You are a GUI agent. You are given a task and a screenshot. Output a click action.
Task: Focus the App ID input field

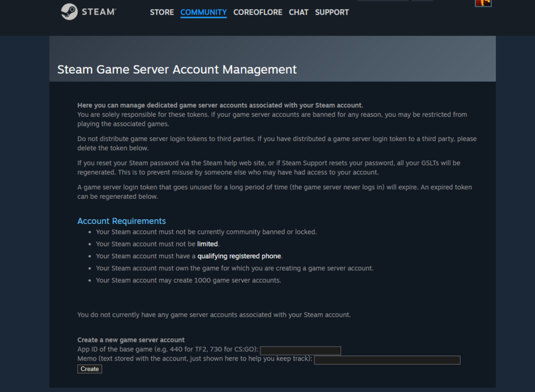coord(300,350)
